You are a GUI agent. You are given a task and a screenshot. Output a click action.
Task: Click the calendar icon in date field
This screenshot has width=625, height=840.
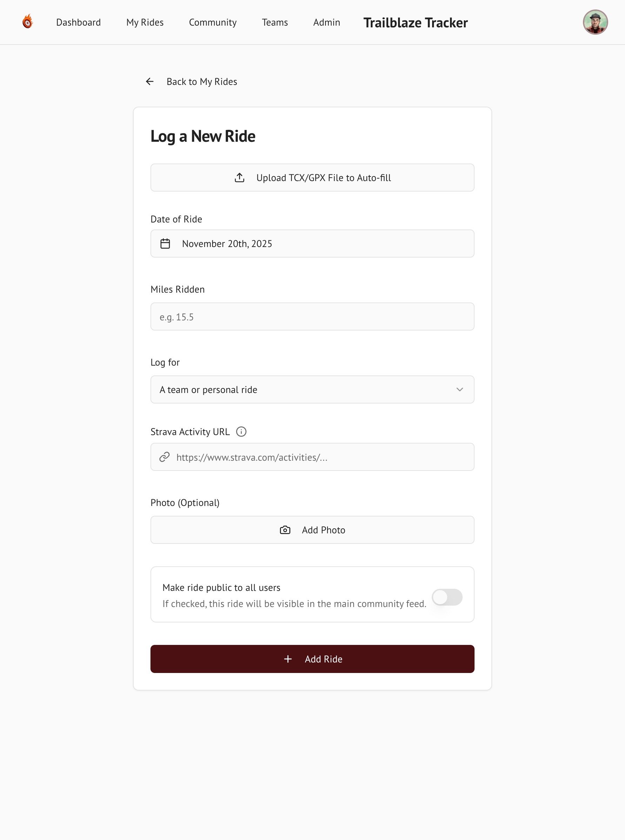[x=165, y=244]
